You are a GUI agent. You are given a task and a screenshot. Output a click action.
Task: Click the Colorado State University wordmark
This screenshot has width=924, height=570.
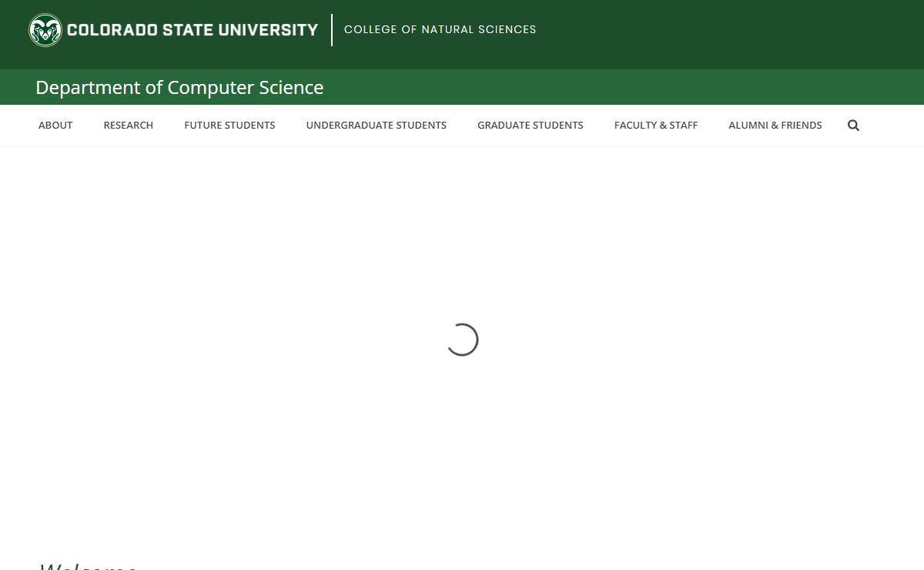[192, 30]
